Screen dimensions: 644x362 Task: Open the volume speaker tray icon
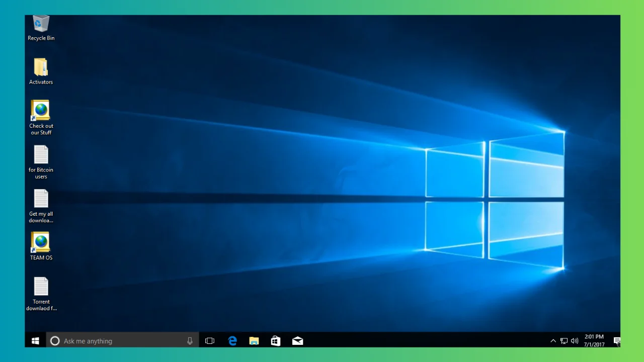[575, 341]
